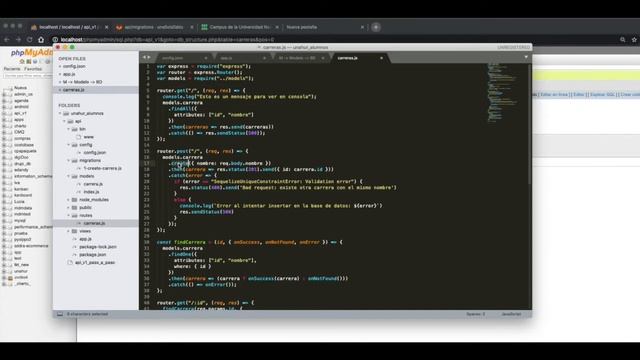640x360 pixels.
Task: Close the localhost phpMyAdmin browser tab
Action: 107,27
